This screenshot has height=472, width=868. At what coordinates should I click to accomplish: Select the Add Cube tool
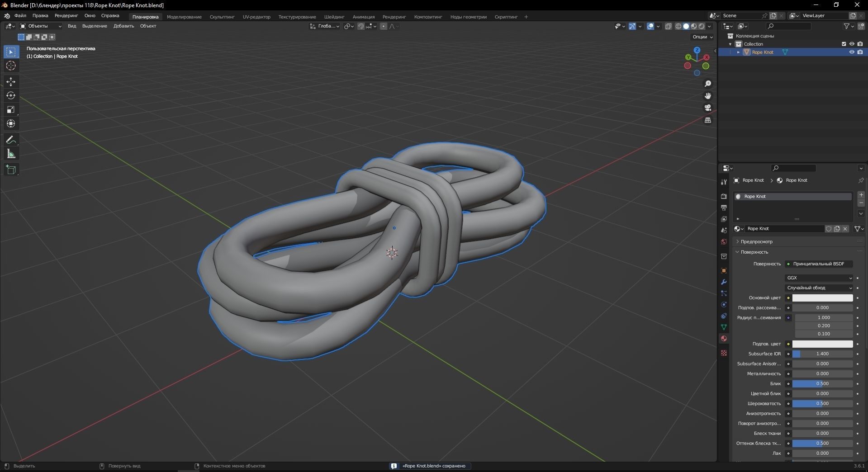pyautogui.click(x=11, y=170)
